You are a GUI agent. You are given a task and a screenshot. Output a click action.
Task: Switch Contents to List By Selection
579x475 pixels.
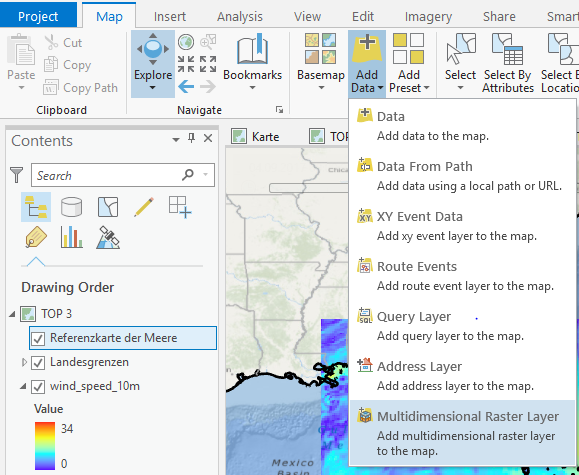(x=108, y=207)
